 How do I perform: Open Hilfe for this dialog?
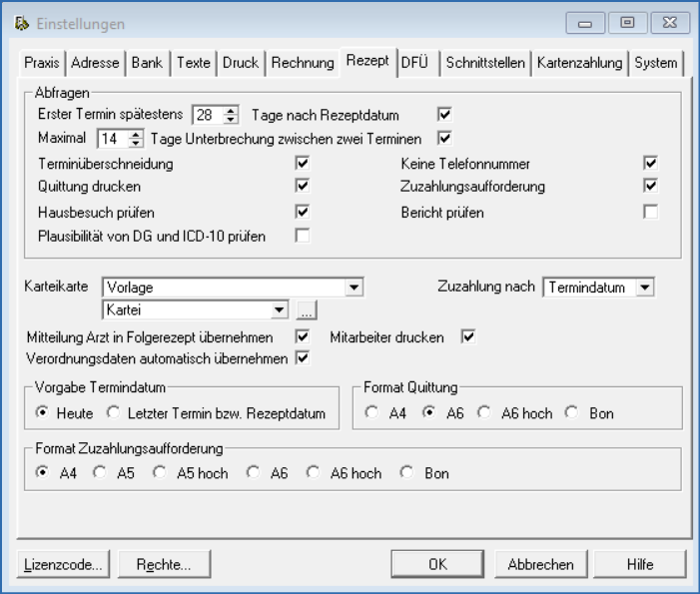(x=640, y=564)
